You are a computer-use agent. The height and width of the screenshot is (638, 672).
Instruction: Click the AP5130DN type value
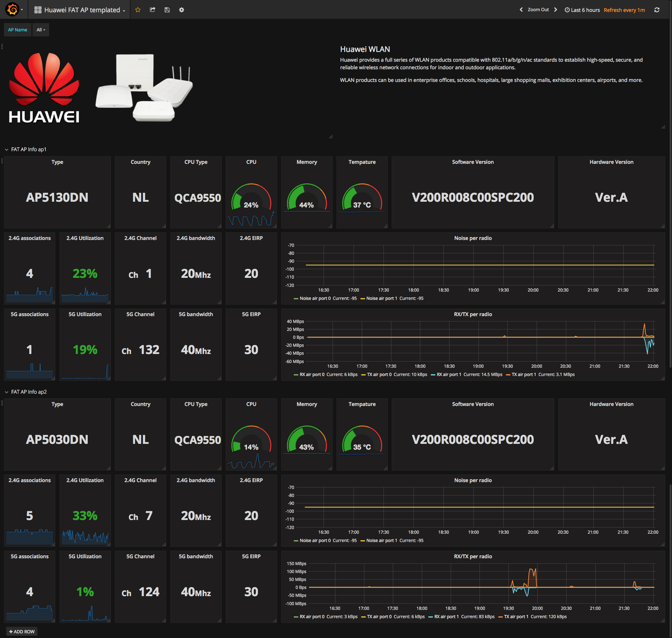(x=57, y=197)
